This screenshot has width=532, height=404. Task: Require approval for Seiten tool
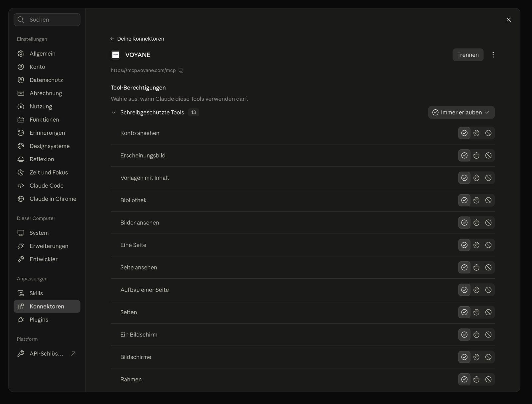pyautogui.click(x=476, y=312)
